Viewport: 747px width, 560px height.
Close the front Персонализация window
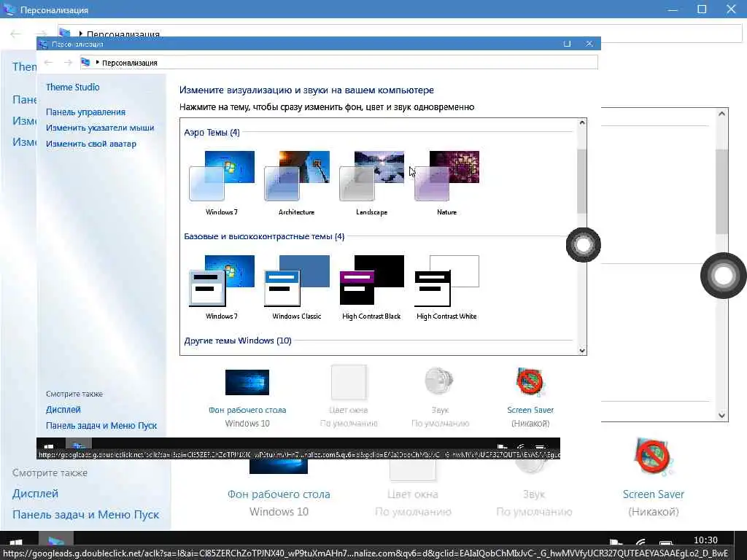click(589, 44)
